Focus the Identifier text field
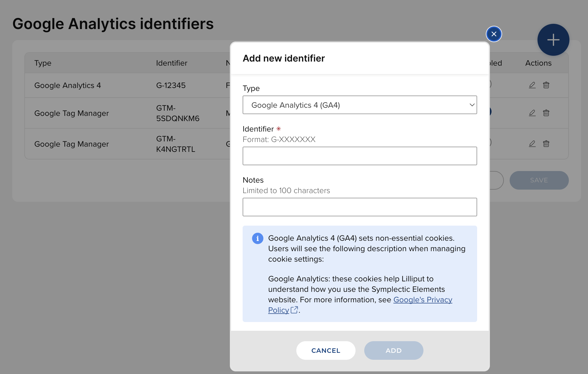Image resolution: width=588 pixels, height=374 pixels. [x=360, y=156]
